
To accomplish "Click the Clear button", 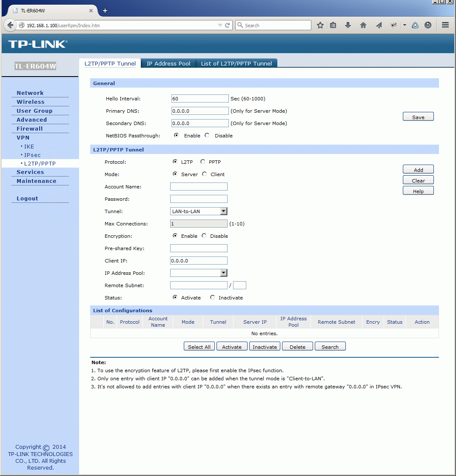I will tap(418, 180).
